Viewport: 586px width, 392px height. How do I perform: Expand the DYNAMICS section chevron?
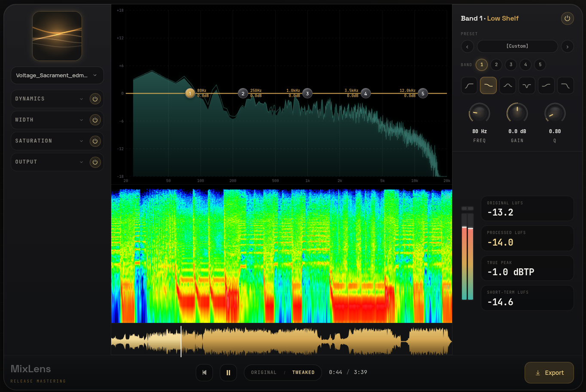[82, 99]
